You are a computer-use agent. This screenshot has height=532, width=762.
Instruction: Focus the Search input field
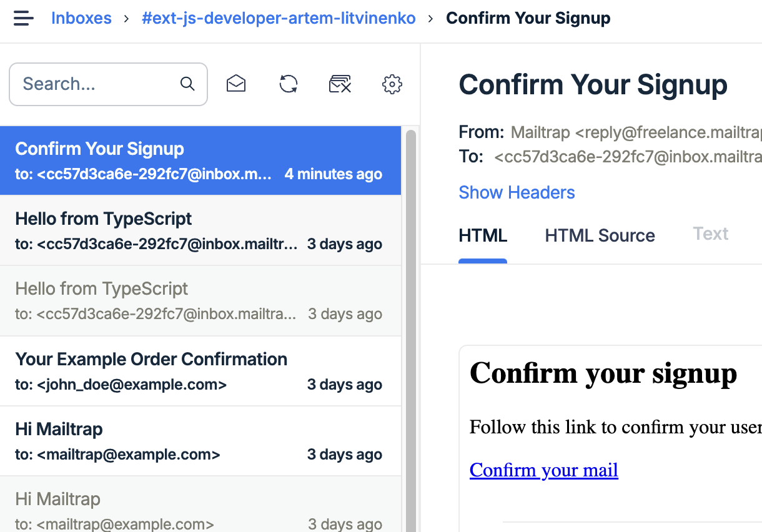click(x=108, y=84)
